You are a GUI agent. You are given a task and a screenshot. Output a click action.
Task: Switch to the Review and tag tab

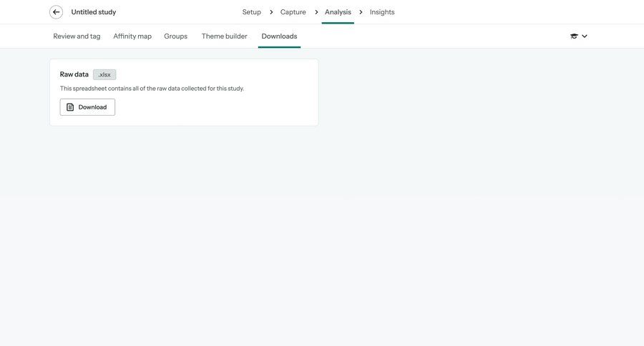pyautogui.click(x=77, y=36)
